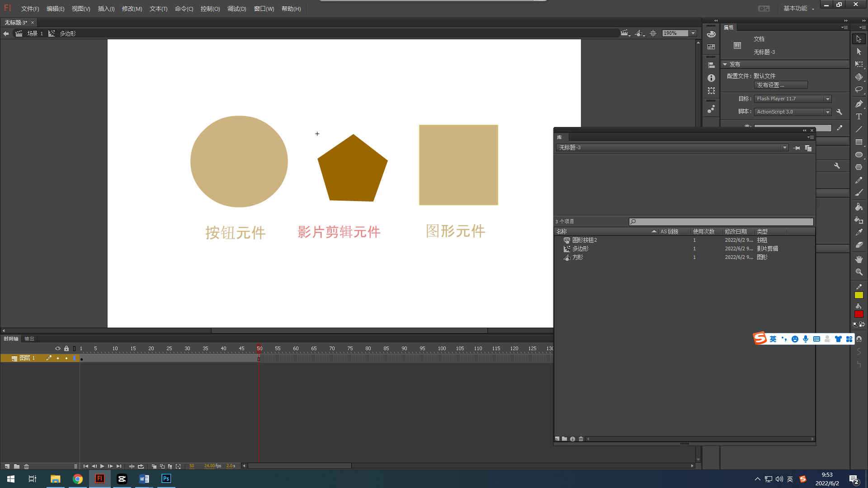This screenshot has height=488, width=868.
Task: Click the red fill color swatch
Action: (859, 314)
